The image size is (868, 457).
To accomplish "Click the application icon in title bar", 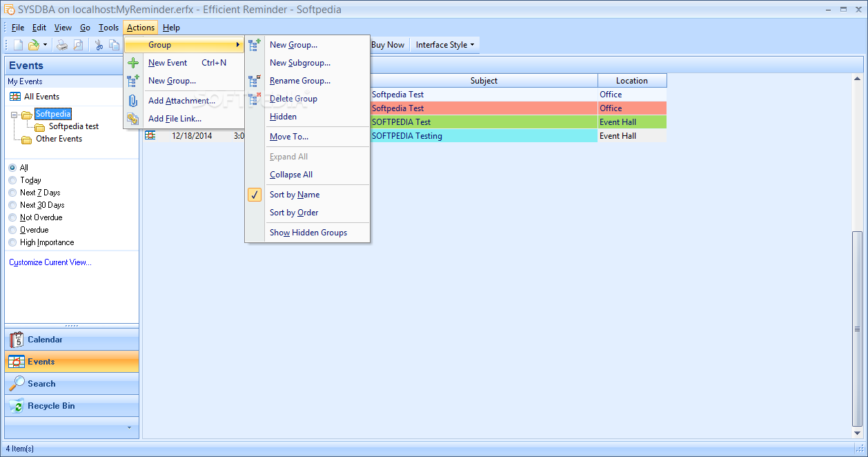I will click(9, 10).
